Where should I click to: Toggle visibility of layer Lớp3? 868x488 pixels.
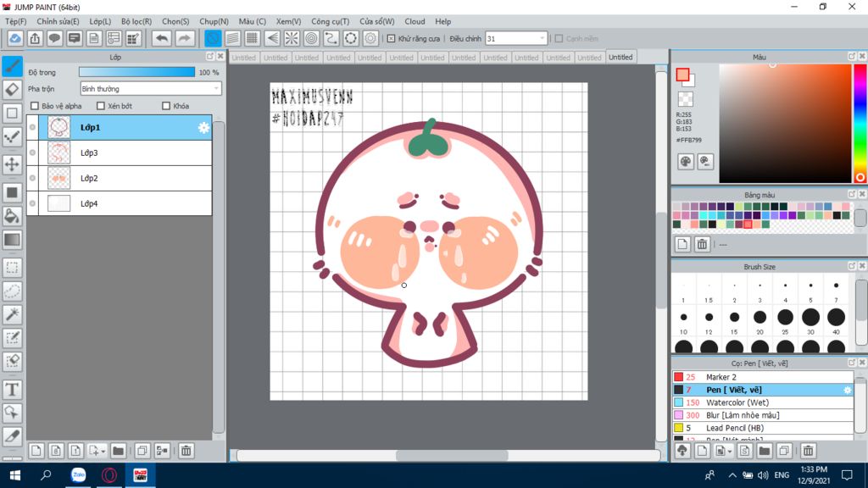[x=33, y=152]
